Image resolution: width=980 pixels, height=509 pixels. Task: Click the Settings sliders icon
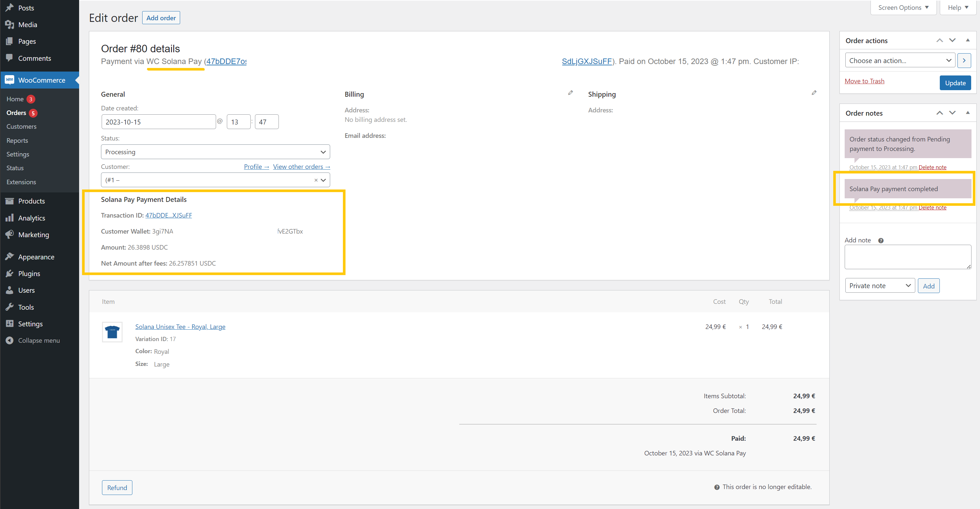pos(9,324)
